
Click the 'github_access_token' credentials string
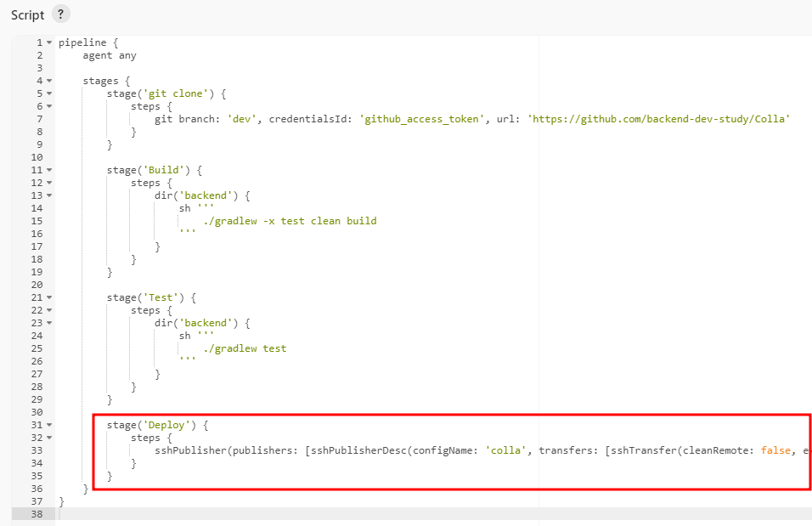421,119
